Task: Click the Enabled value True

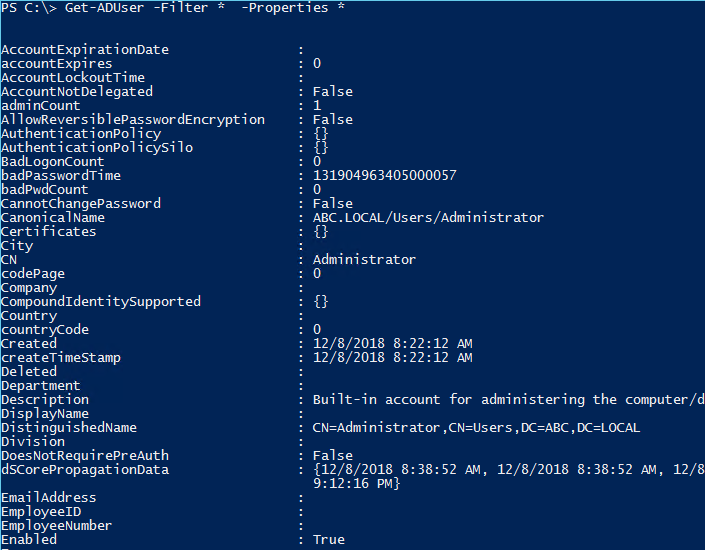Action: pyautogui.click(x=329, y=540)
